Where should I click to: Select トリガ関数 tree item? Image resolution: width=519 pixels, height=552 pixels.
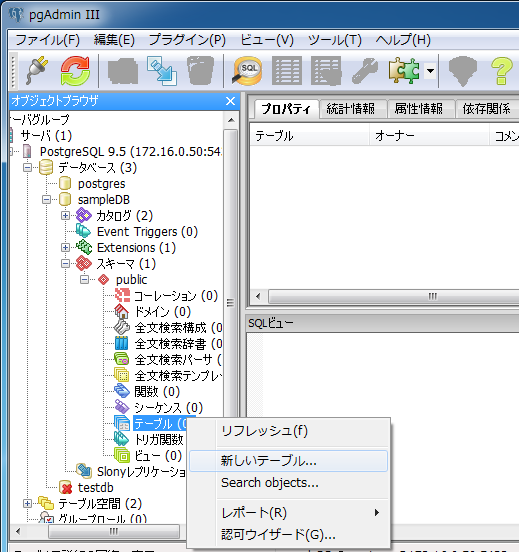[160, 439]
